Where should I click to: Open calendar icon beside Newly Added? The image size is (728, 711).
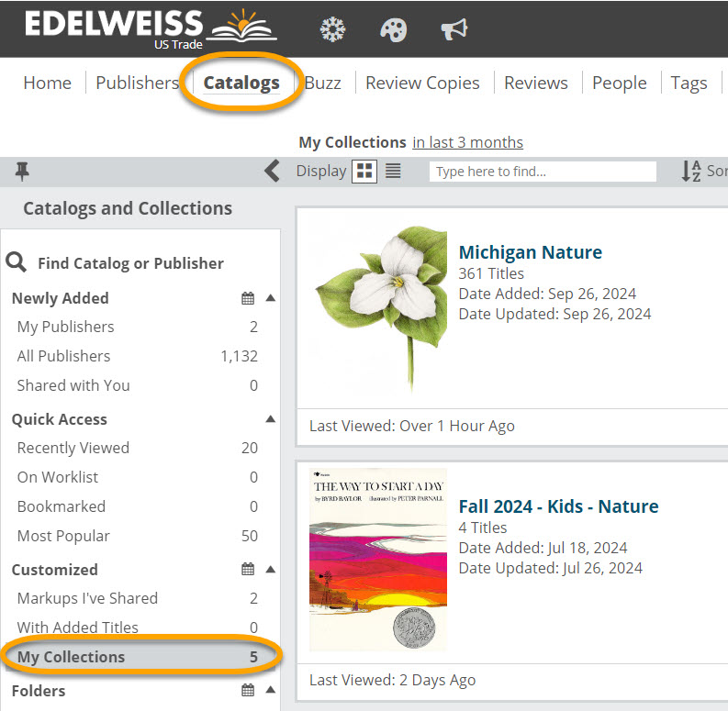[x=248, y=298]
